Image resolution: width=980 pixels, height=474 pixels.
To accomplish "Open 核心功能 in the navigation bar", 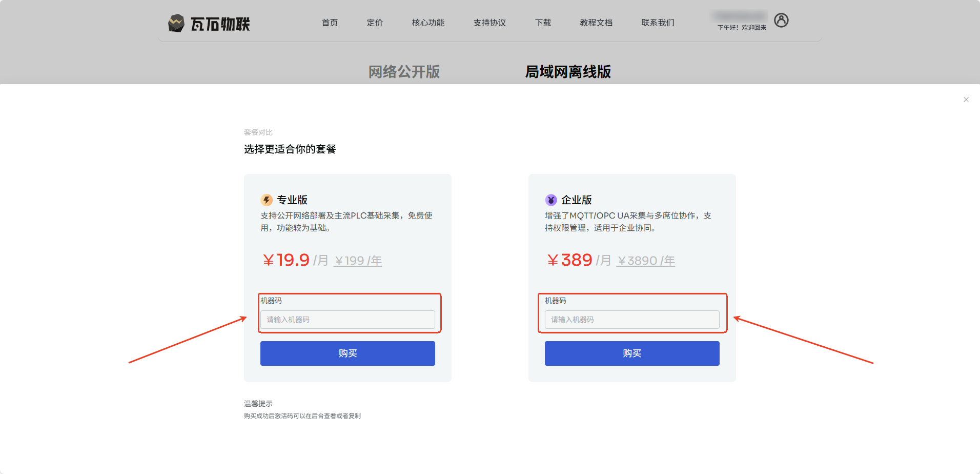I will [x=428, y=23].
